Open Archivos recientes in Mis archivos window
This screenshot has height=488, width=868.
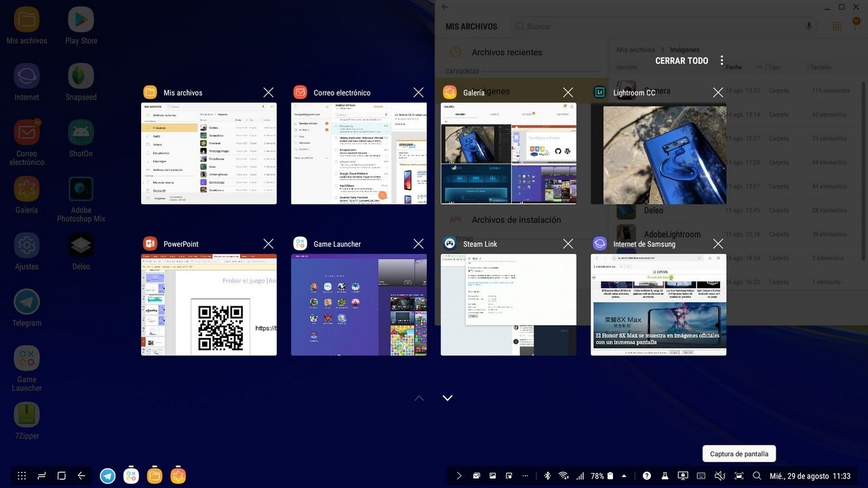(522, 52)
